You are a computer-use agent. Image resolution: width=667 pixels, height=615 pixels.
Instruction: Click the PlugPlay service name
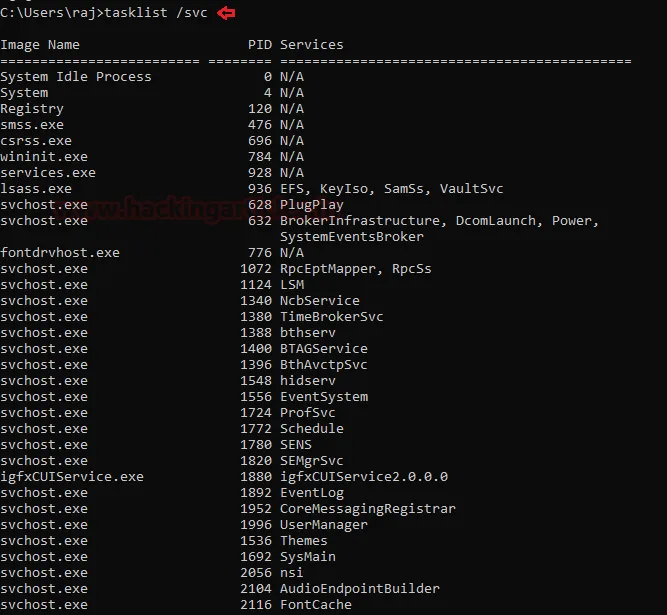coord(311,205)
